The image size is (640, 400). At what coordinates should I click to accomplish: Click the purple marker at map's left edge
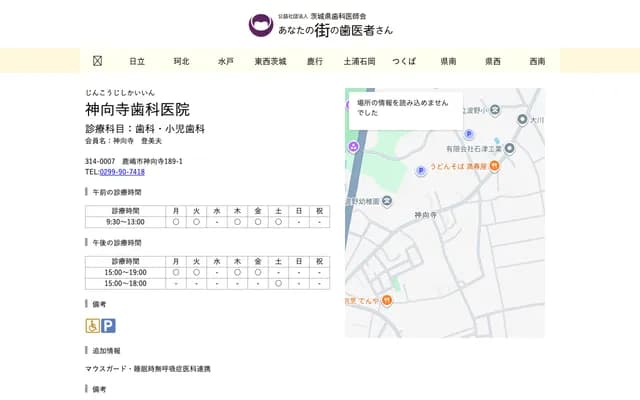click(x=353, y=147)
